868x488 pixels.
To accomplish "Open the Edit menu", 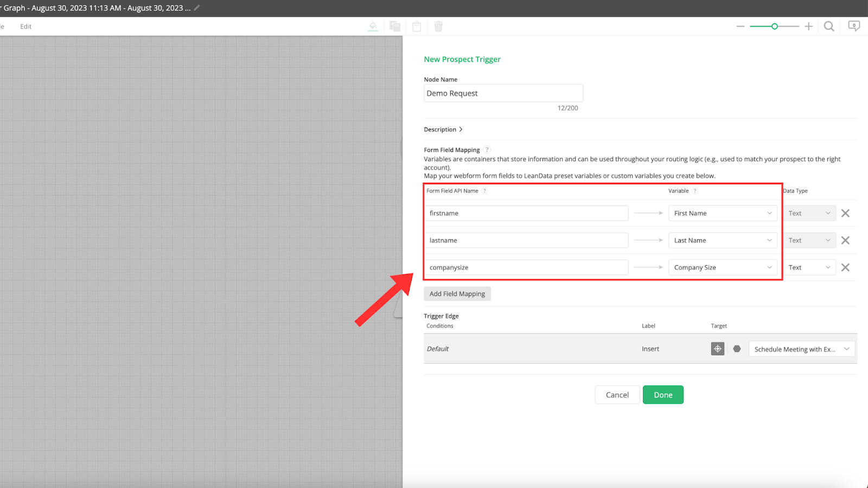I will tap(25, 26).
